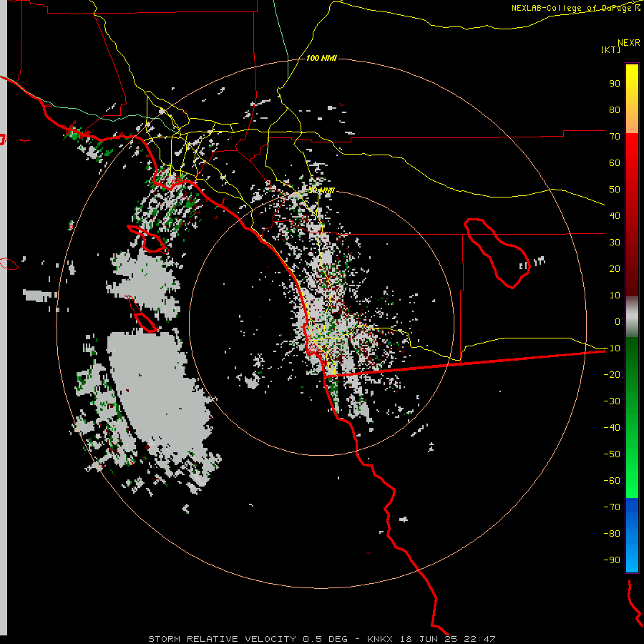The height and width of the screenshot is (644, 644).
Task: Click the -70 scale value
Action: pos(612,507)
